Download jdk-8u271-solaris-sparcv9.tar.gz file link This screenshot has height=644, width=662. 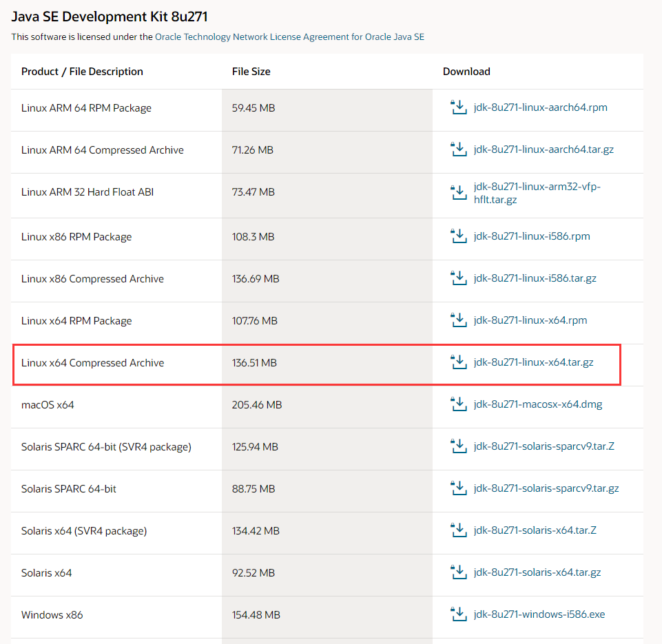pyautogui.click(x=546, y=488)
